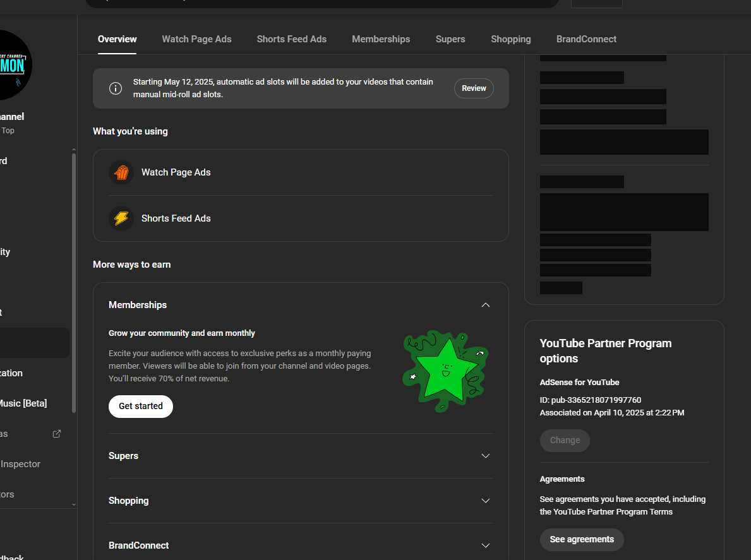
Task: Click the sidebar scroll down arrow
Action: pos(74,504)
